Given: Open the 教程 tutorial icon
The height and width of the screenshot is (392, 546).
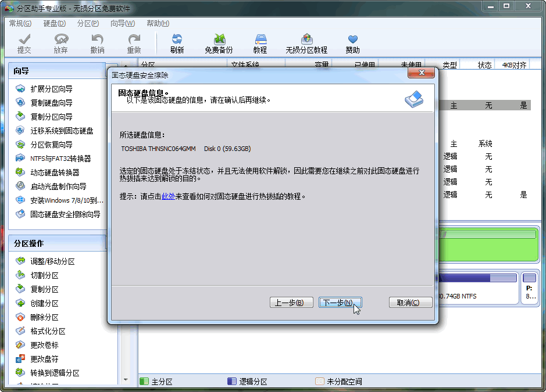Looking at the screenshot, I should pos(260,44).
